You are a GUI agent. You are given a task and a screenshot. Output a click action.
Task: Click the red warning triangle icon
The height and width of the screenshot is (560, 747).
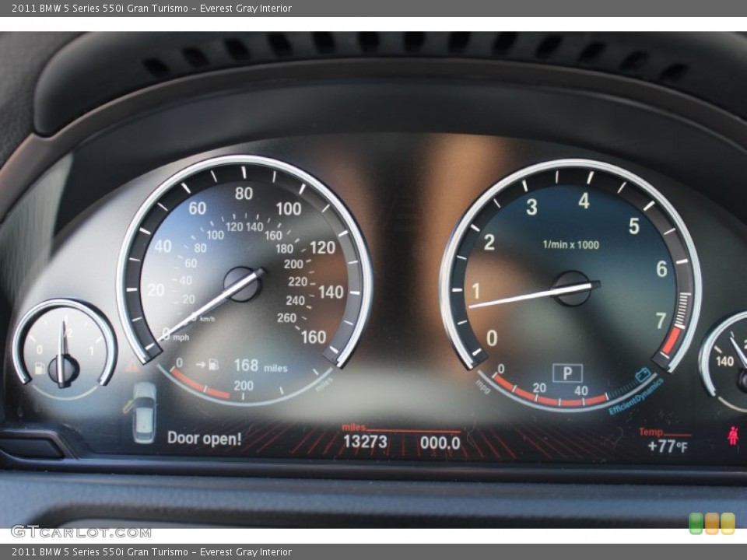[132, 366]
